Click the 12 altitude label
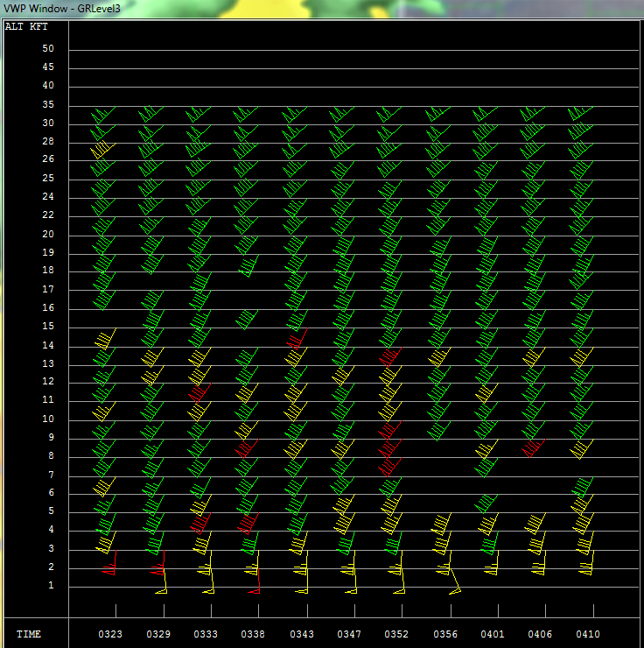The image size is (644, 648). tap(48, 381)
